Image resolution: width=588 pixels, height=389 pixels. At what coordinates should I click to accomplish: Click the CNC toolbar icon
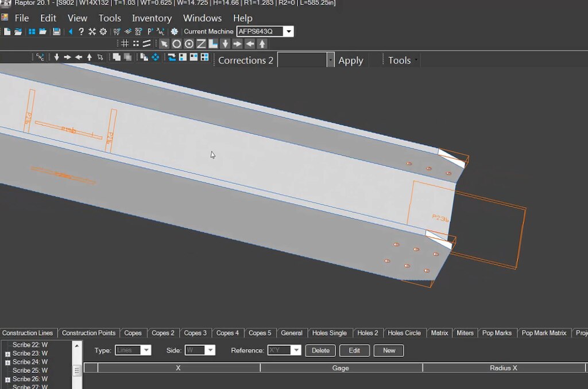click(40, 57)
